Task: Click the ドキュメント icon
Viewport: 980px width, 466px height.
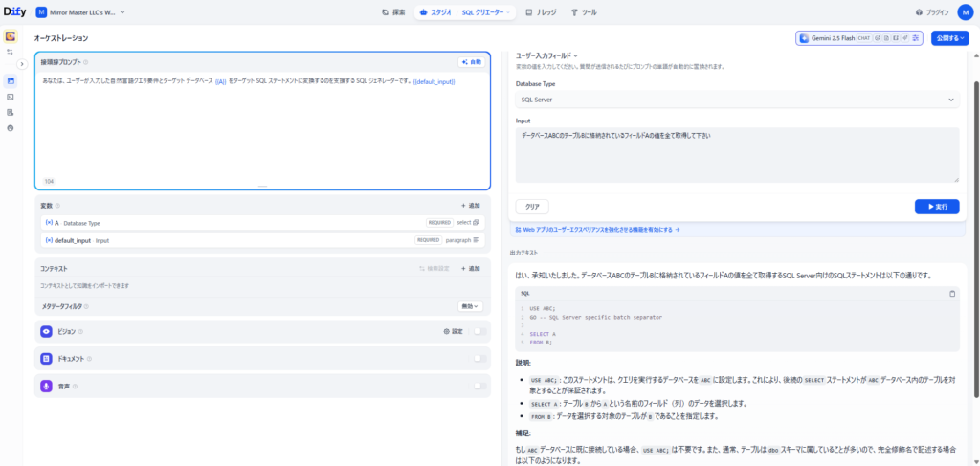Action: [x=46, y=359]
